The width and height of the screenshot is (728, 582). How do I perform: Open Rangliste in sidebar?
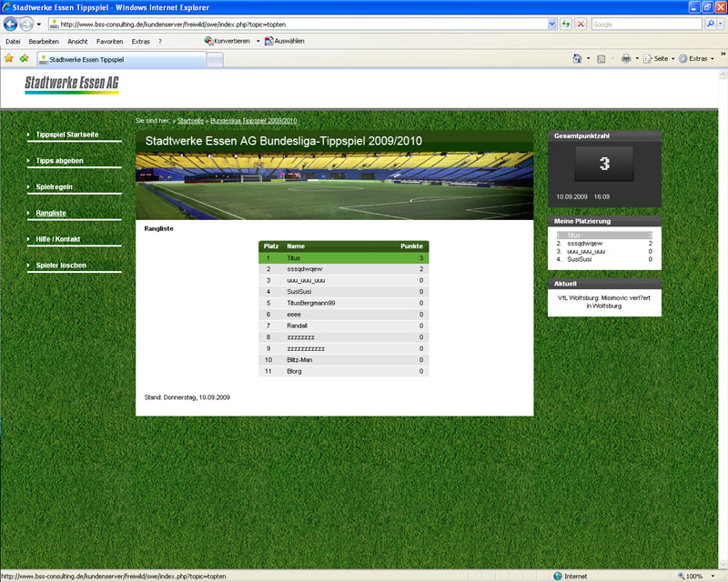pos(51,213)
